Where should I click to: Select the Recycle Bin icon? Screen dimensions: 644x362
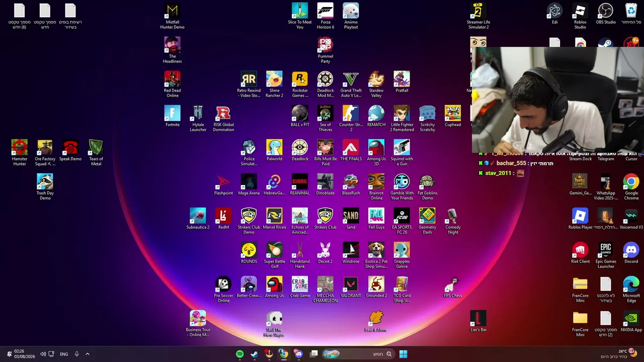[x=631, y=14]
